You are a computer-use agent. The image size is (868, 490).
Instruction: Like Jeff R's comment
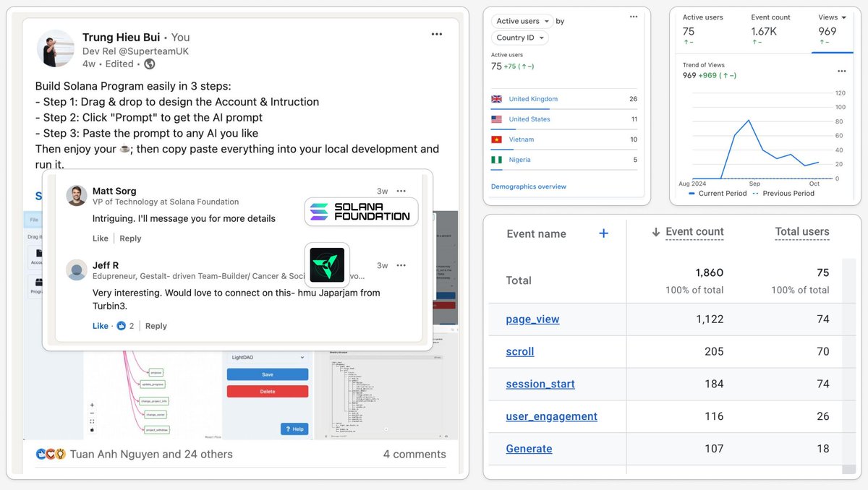pos(101,326)
